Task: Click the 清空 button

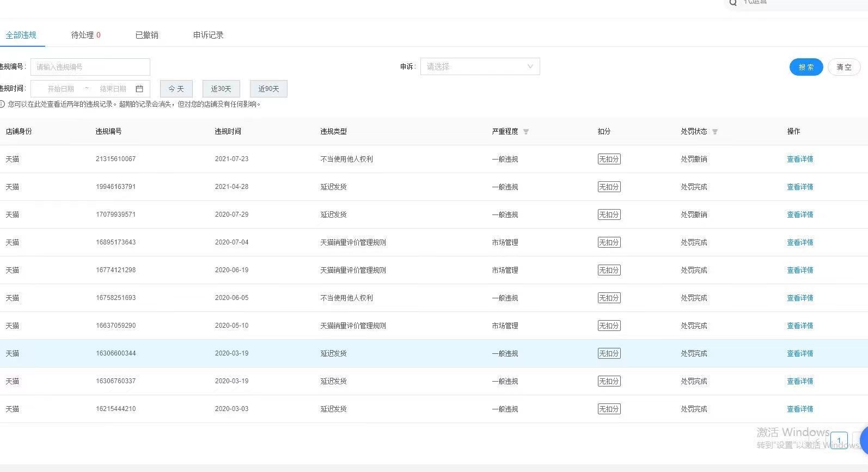Action: pos(844,67)
